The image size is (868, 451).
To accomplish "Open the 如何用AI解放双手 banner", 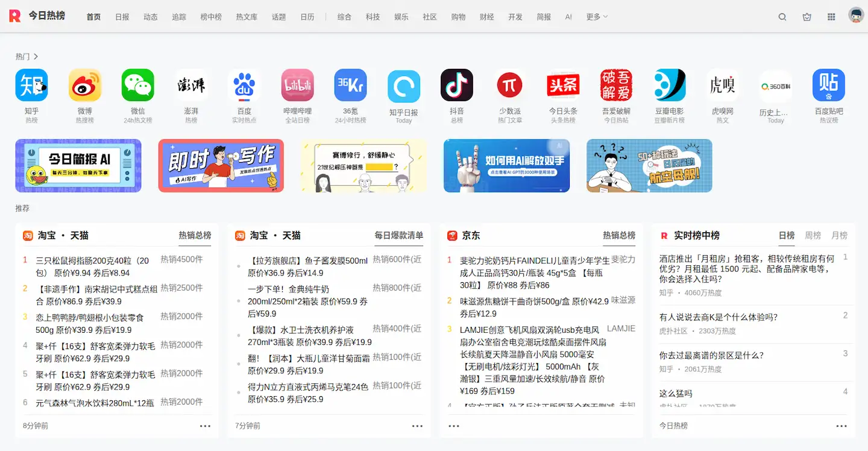I will (x=507, y=166).
